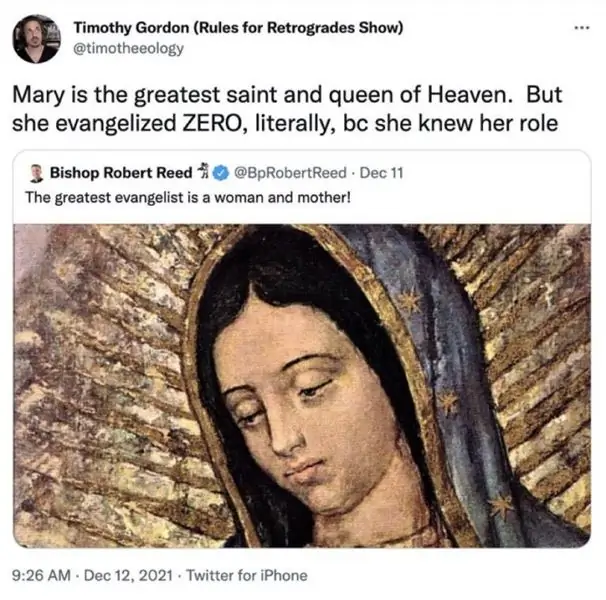Open Timothy Gordon's profile avatar

(x=36, y=36)
